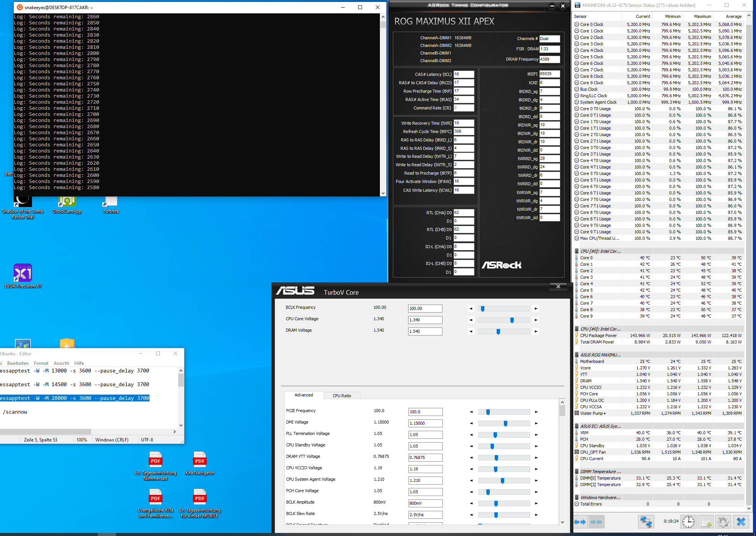Click fan icon beside CPU_OPT Fan row
This screenshot has height=536, width=756.
click(x=577, y=452)
